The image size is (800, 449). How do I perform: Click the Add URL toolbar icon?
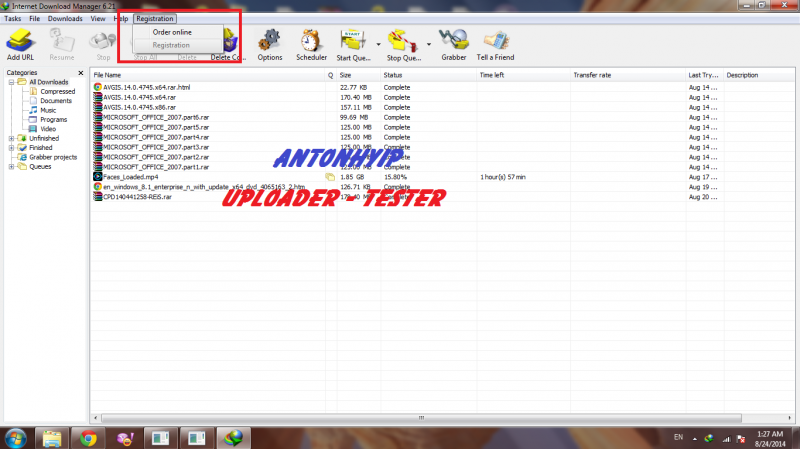[21, 44]
